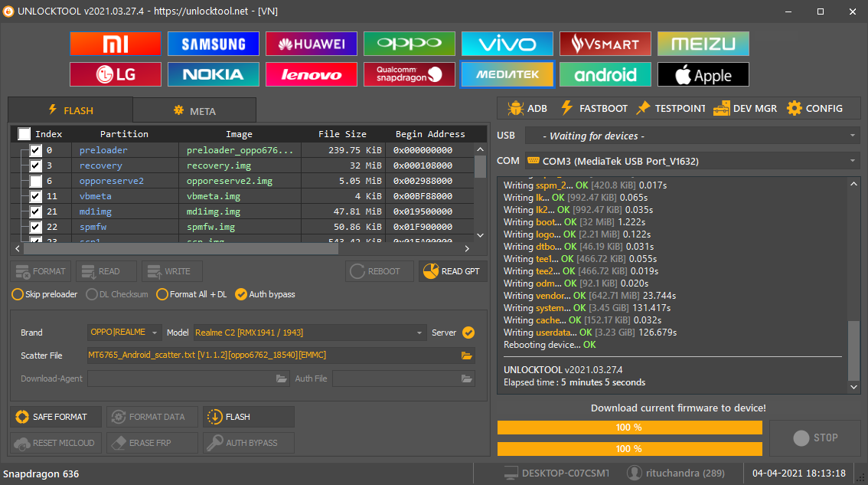Click the log panel scroll-down arrow

[x=853, y=387]
